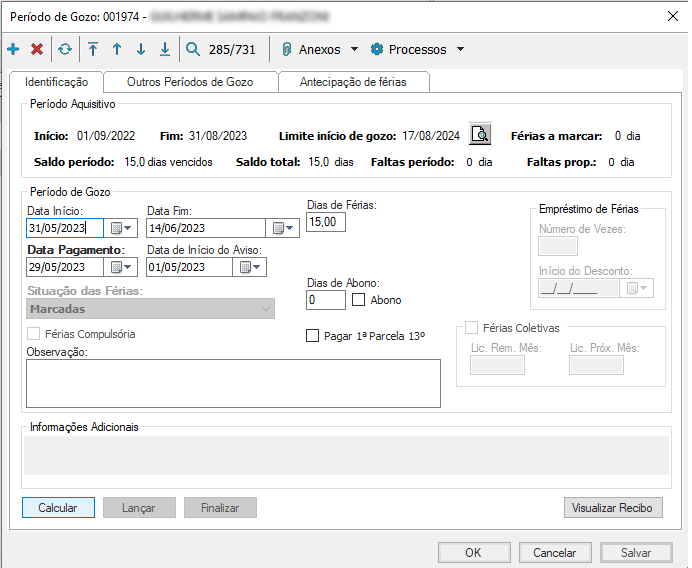
Task: Click the blue plus add record icon
Action: [13, 49]
